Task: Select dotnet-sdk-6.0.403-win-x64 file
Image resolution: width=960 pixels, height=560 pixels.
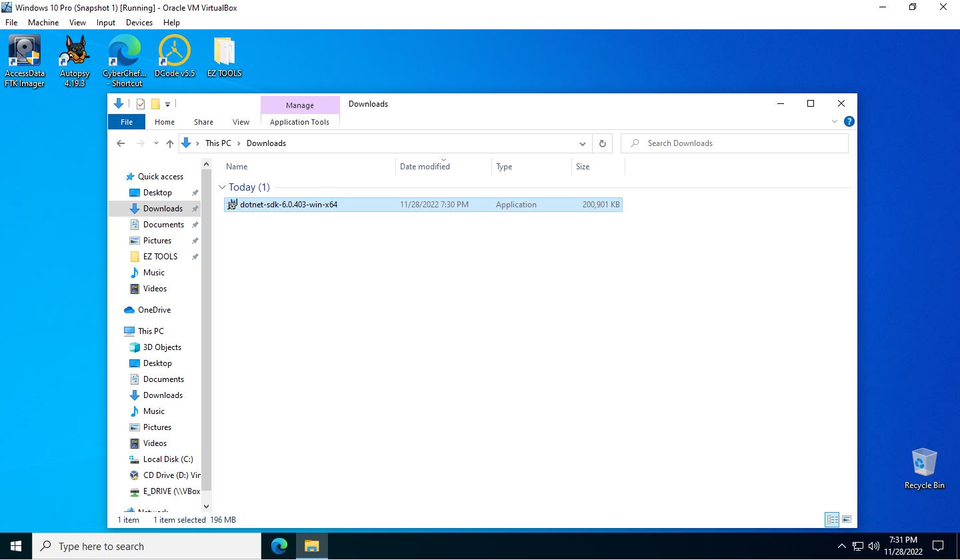Action: click(423, 205)
